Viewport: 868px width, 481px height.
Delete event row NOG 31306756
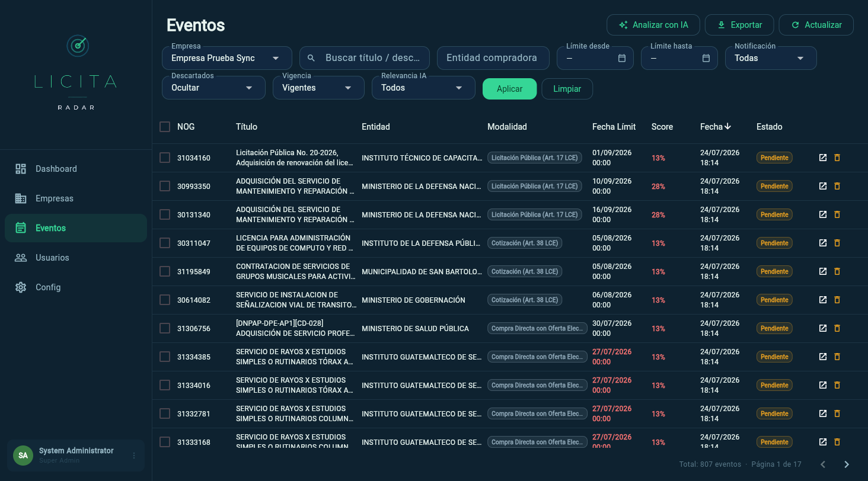click(x=837, y=328)
